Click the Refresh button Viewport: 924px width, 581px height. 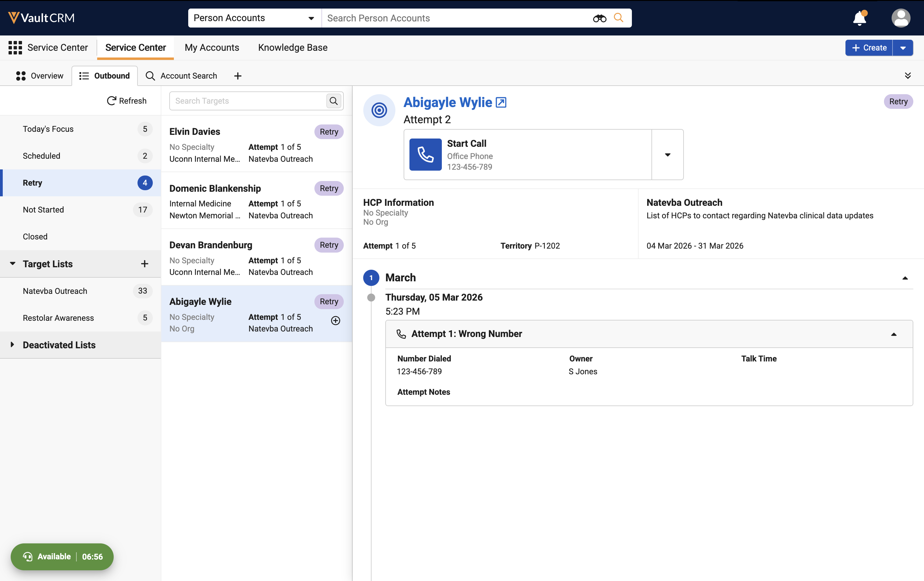pos(127,101)
